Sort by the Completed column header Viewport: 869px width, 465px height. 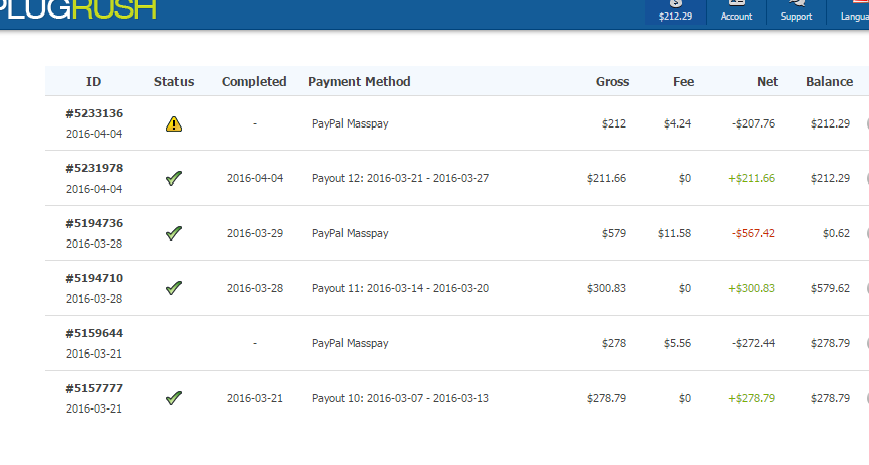(x=254, y=82)
